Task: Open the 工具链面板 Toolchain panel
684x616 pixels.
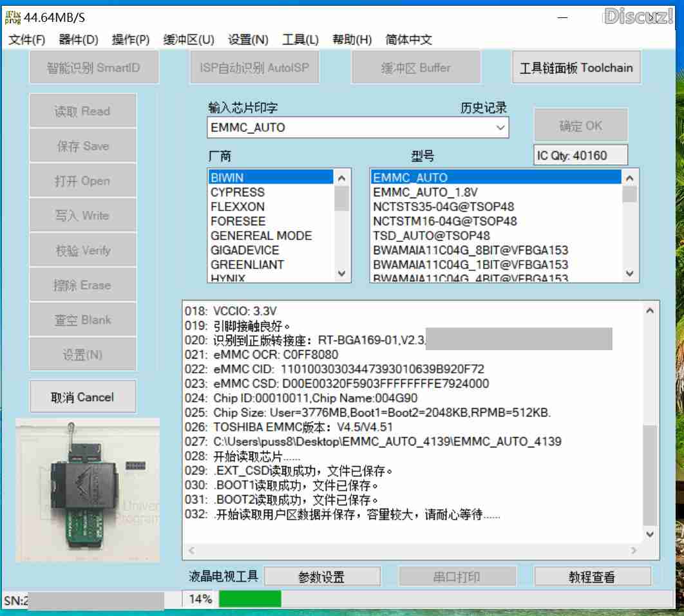Action: point(576,67)
